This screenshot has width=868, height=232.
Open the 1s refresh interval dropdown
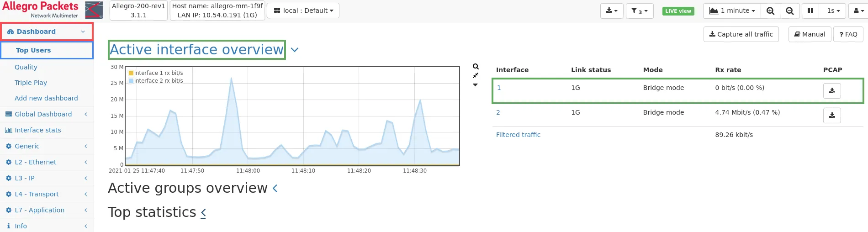click(833, 11)
